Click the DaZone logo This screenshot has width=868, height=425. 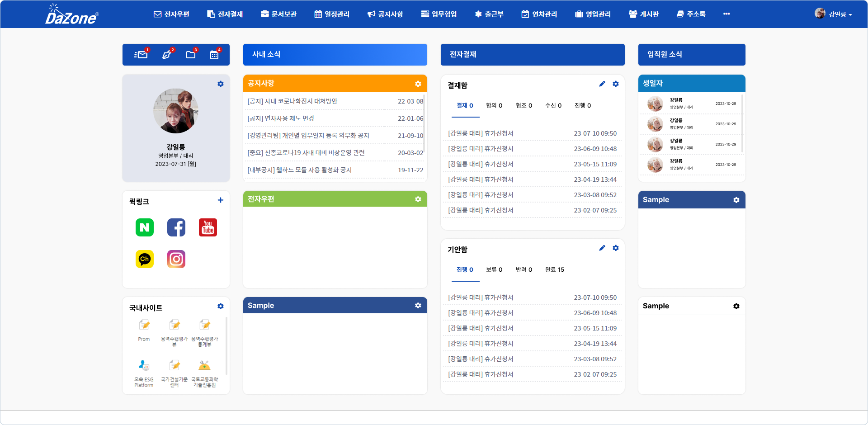click(x=71, y=15)
